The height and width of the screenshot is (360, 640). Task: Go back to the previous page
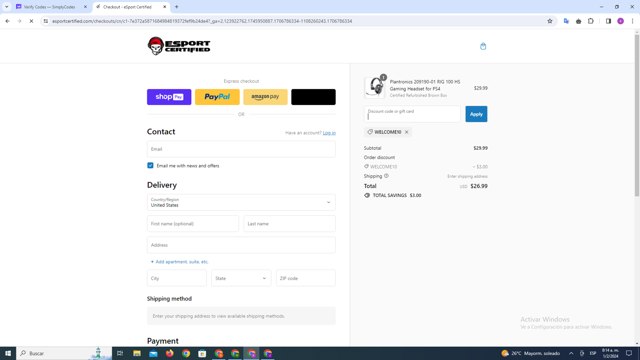[7, 21]
